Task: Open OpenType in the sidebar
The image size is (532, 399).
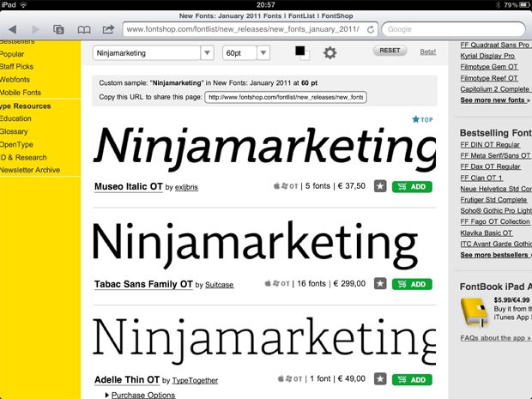Action: (16, 144)
